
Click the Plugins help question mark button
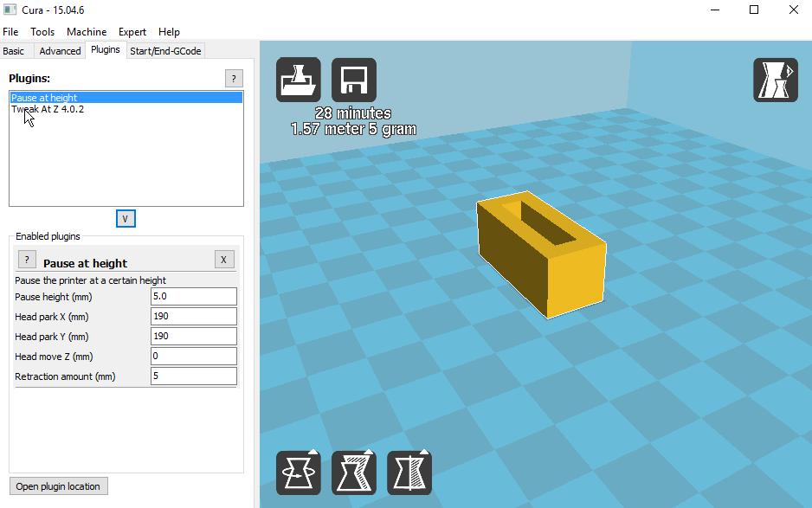234,79
